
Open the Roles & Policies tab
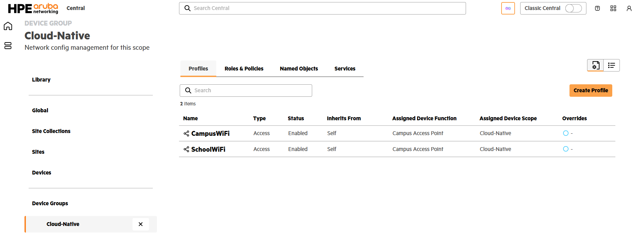point(244,69)
